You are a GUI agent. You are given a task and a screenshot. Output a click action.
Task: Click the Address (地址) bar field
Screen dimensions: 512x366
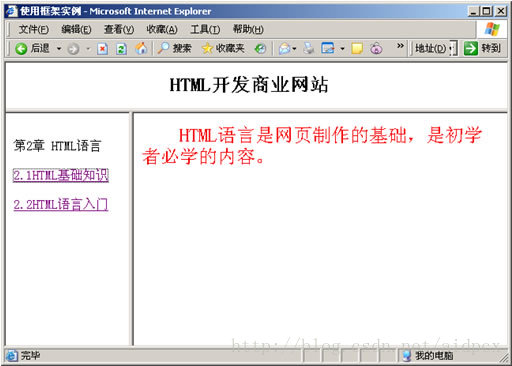tap(453, 49)
